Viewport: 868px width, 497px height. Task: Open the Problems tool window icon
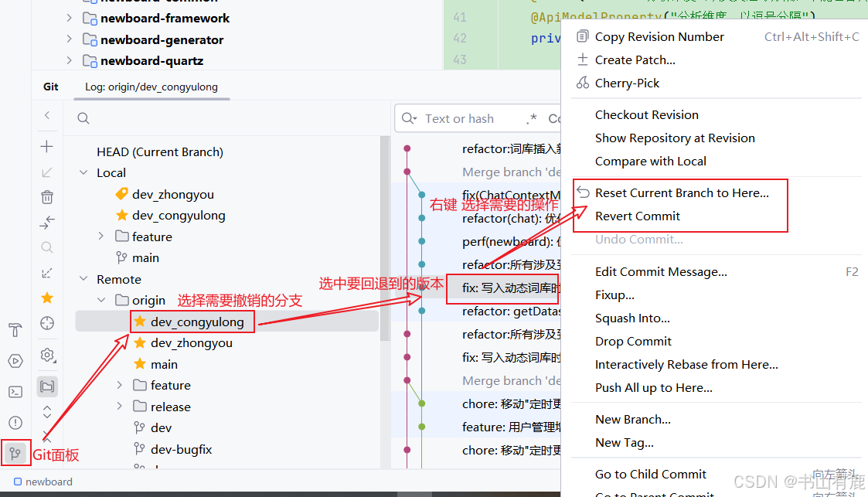coord(15,423)
